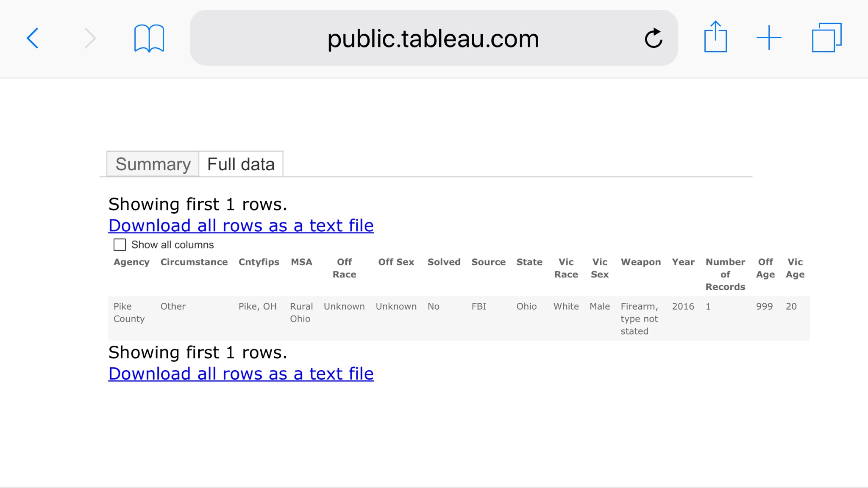Click the Solved column header
This screenshot has width=868, height=488.
click(444, 262)
